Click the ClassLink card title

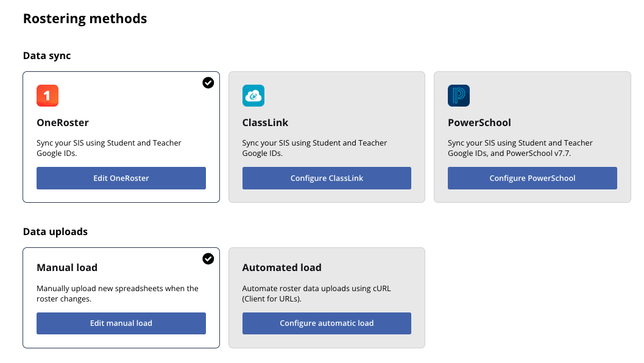[x=265, y=123]
